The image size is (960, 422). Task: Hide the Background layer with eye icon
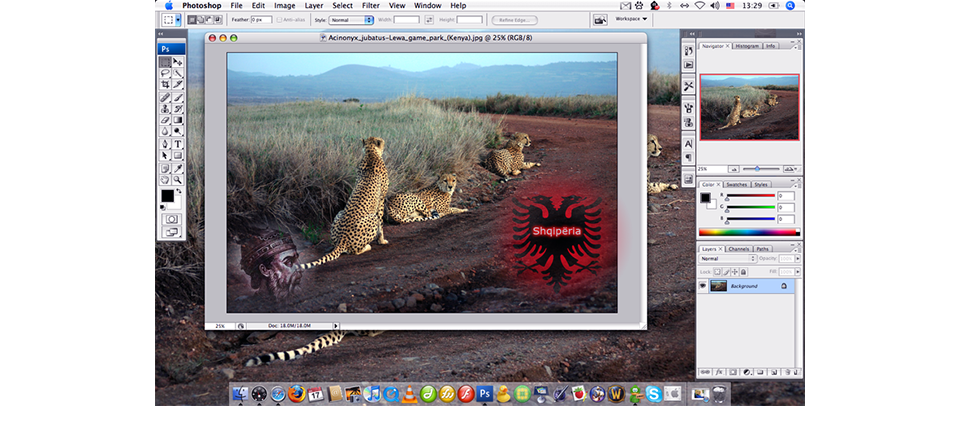click(703, 285)
